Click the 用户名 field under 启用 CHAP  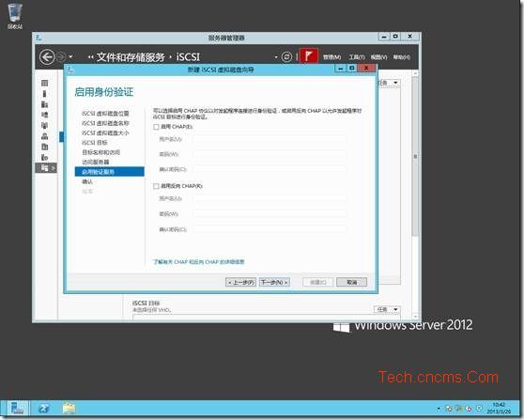tap(270, 139)
